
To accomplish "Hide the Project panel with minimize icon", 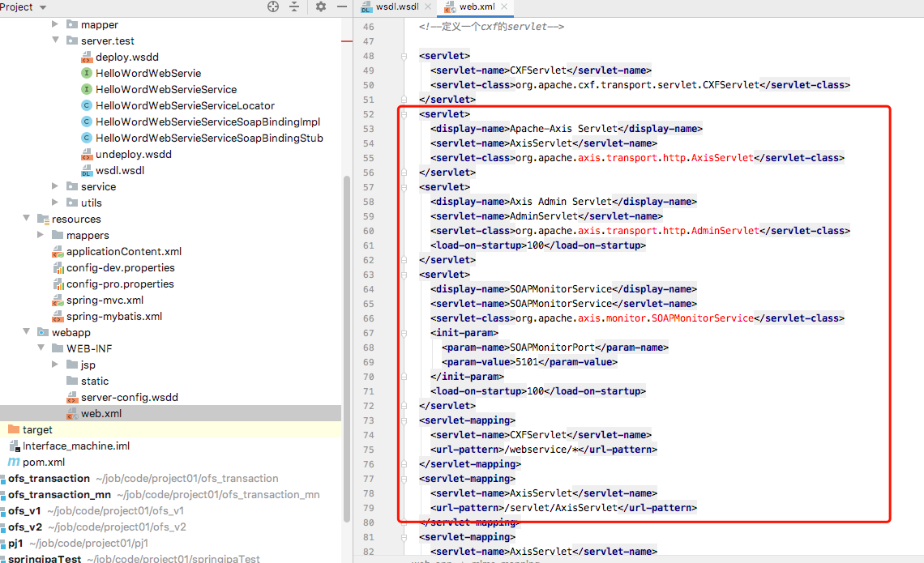I will point(342,6).
